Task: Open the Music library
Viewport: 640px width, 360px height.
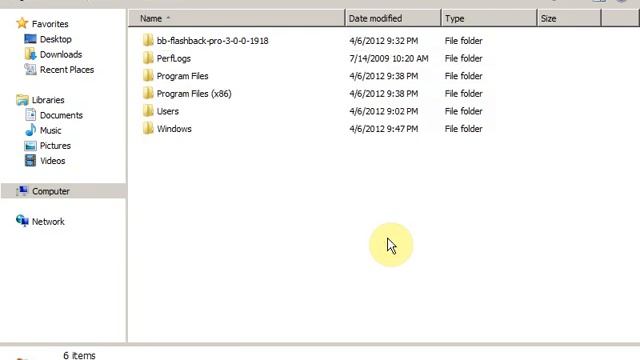Action: (x=51, y=131)
